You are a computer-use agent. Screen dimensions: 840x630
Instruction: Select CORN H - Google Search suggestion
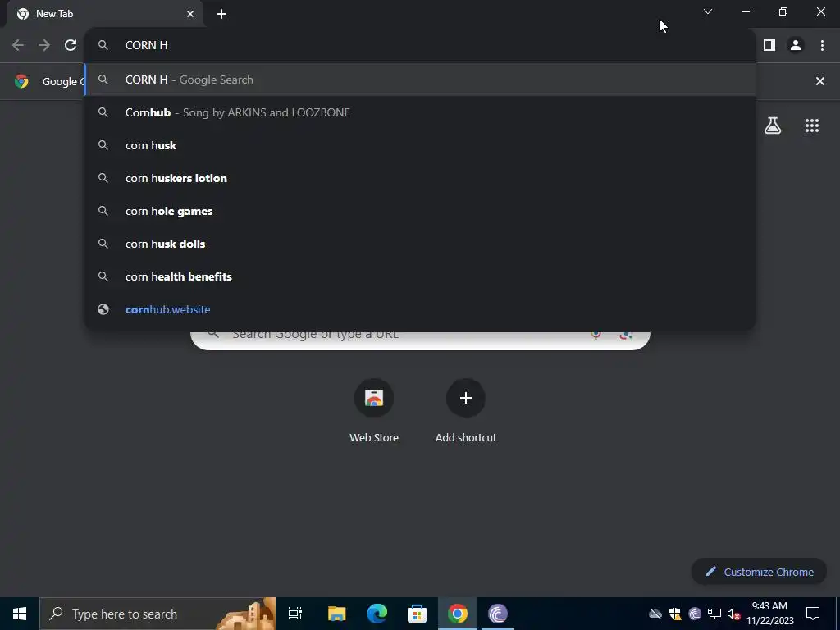click(x=421, y=80)
